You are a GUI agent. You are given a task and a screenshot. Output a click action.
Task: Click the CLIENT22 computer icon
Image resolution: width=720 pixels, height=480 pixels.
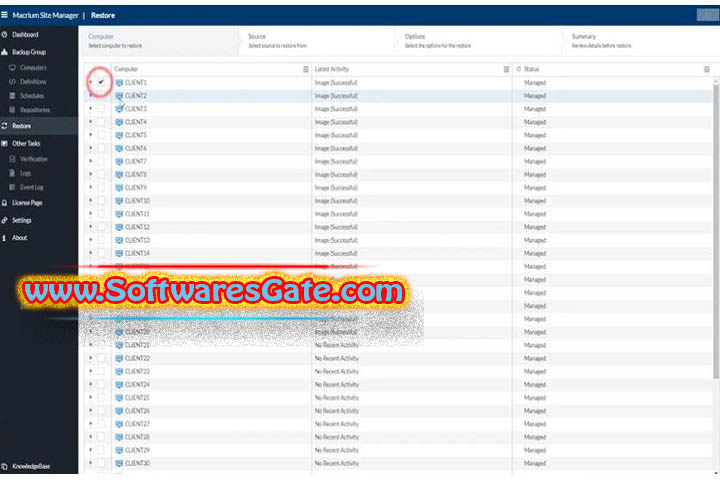(x=119, y=358)
